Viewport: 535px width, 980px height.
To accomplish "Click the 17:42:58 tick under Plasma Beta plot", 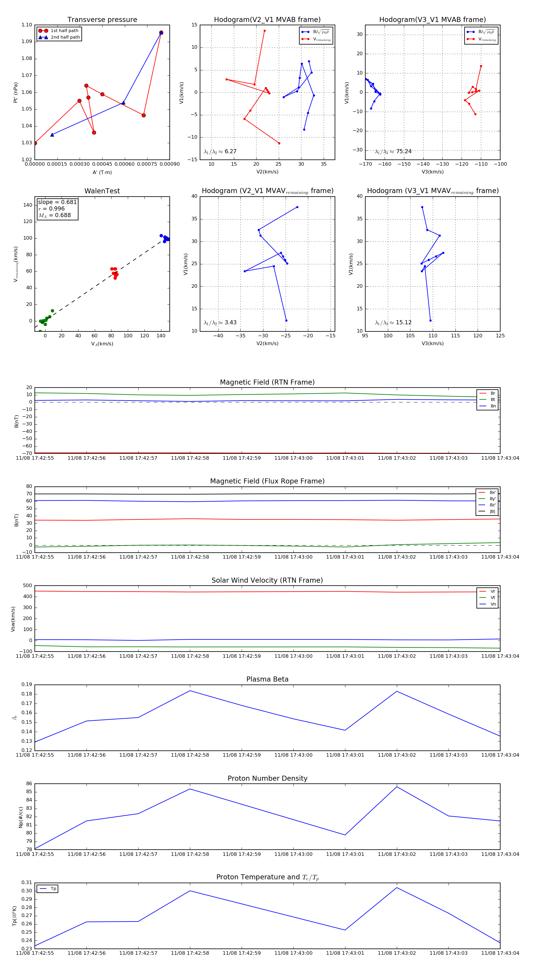I will 190,755.
